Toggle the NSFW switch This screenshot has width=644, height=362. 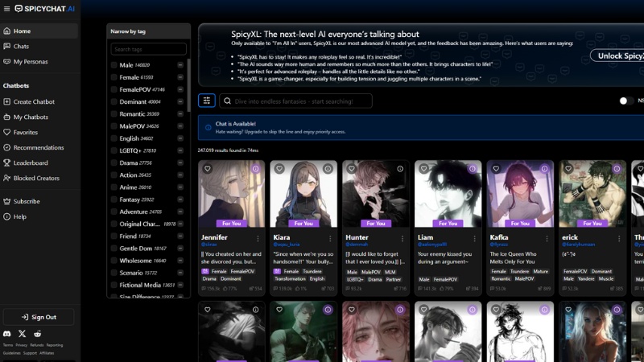pos(625,101)
